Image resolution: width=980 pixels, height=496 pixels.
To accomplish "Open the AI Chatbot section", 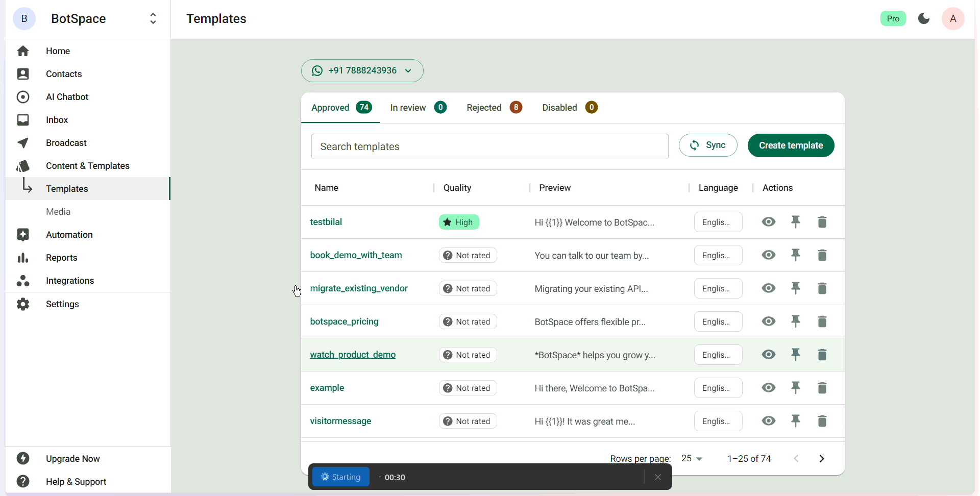I will (88, 97).
